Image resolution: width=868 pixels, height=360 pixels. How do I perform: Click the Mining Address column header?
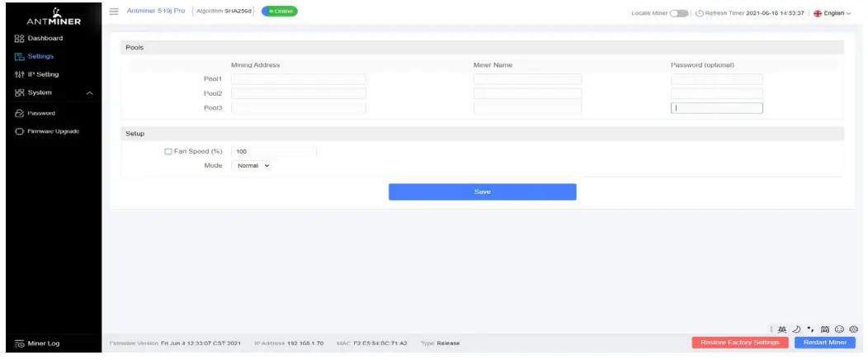tap(255, 64)
